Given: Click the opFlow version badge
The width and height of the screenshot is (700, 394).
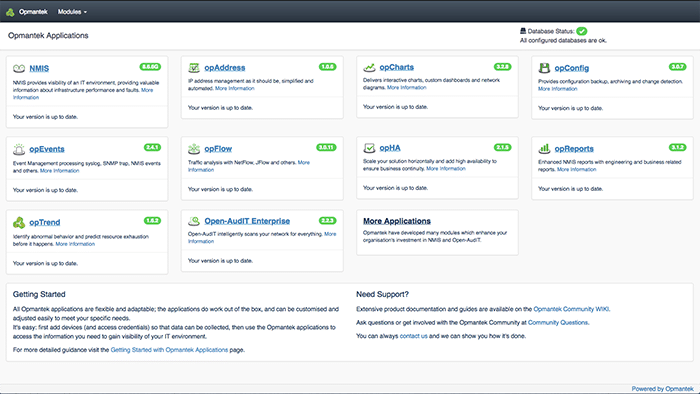Looking at the screenshot, I should [326, 147].
